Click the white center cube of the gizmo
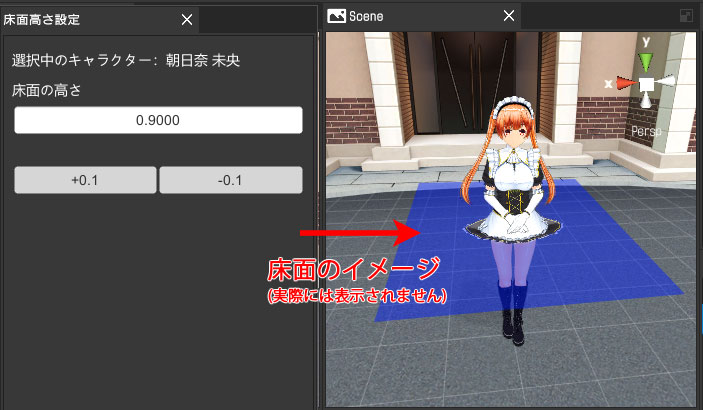The width and height of the screenshot is (703, 410). [647, 84]
